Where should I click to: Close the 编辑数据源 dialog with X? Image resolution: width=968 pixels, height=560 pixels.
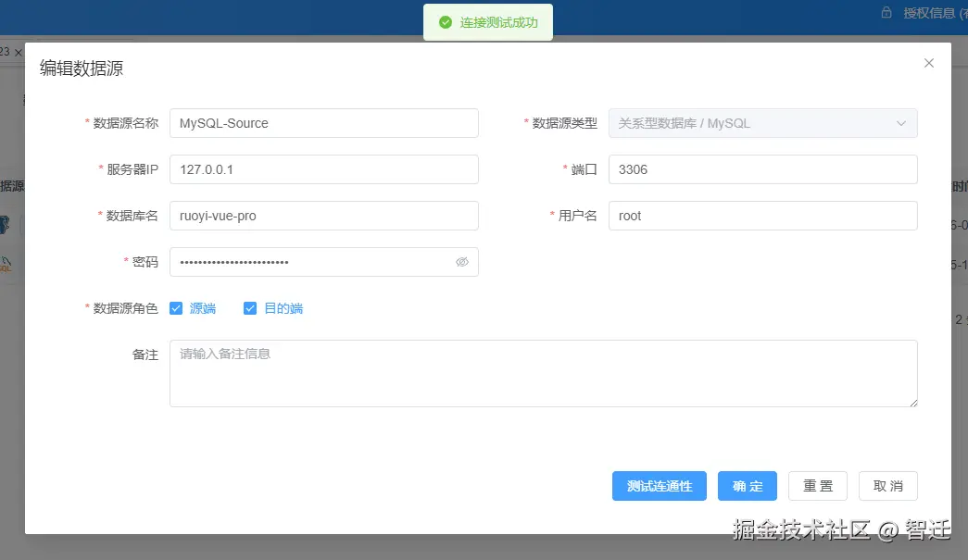(x=928, y=63)
